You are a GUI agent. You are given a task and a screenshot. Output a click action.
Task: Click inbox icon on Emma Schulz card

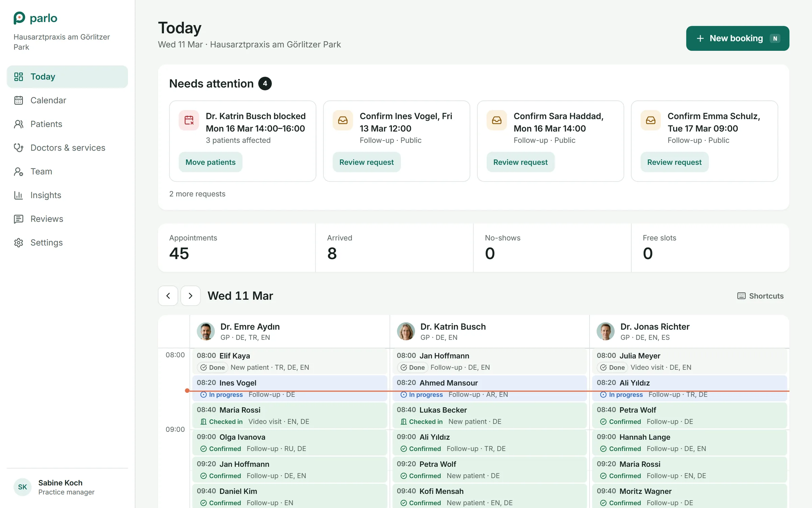point(651,120)
